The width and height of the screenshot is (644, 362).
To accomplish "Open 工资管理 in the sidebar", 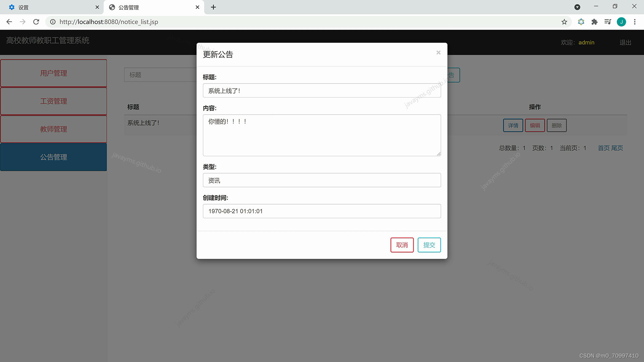I will [54, 101].
